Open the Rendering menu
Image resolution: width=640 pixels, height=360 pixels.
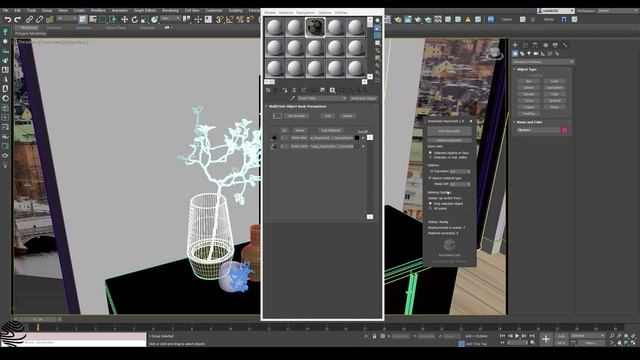[x=170, y=11]
